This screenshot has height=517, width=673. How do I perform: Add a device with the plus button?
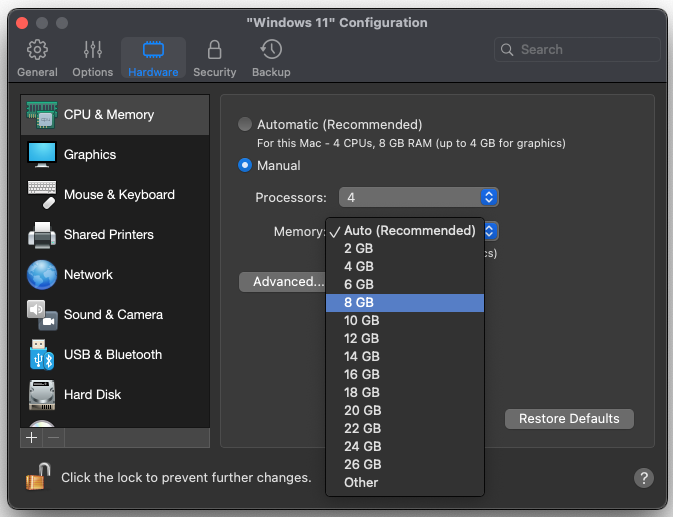pyautogui.click(x=31, y=438)
